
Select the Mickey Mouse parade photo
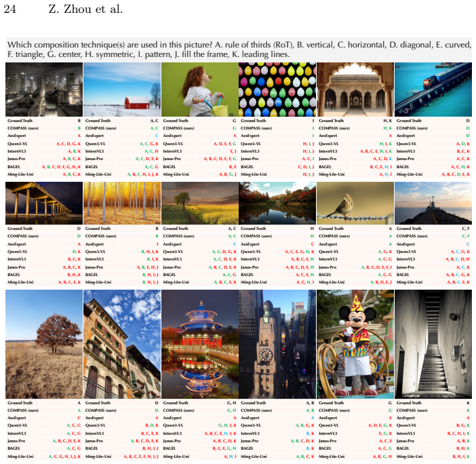[x=355, y=344]
